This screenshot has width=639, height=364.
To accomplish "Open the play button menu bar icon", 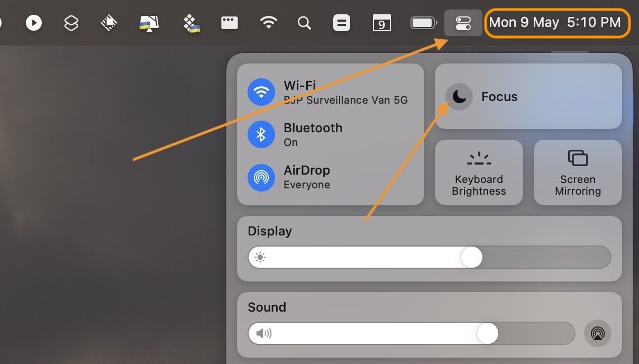I will tap(34, 23).
